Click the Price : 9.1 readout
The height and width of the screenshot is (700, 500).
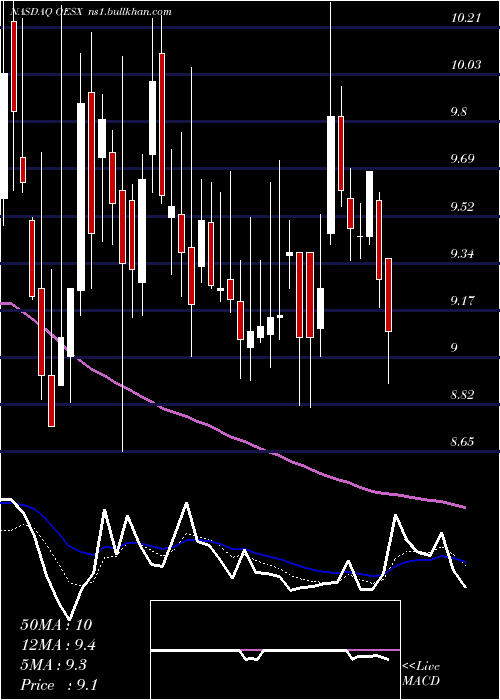click(x=59, y=685)
